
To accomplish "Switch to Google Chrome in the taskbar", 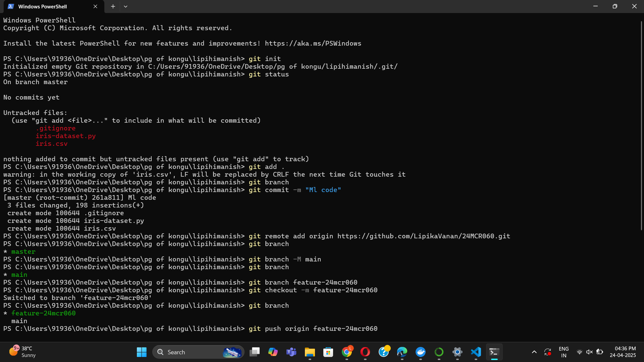I will pyautogui.click(x=347, y=352).
